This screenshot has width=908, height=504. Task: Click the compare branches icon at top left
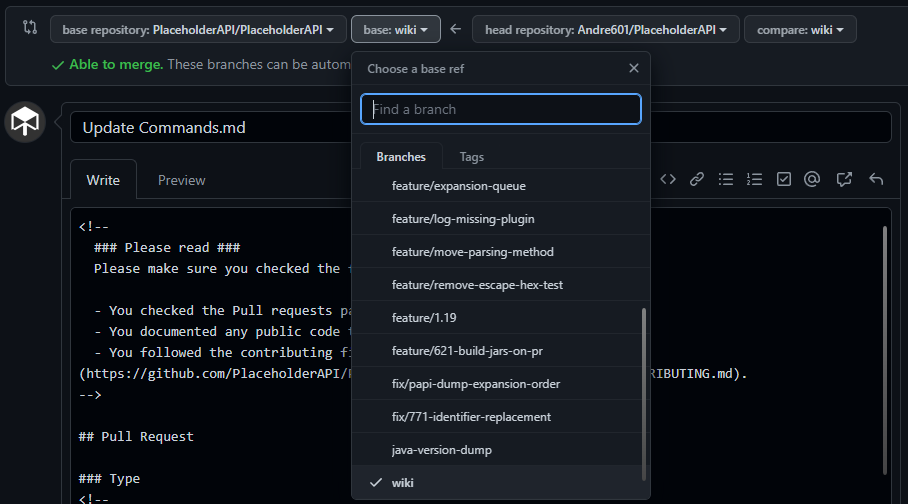30,29
